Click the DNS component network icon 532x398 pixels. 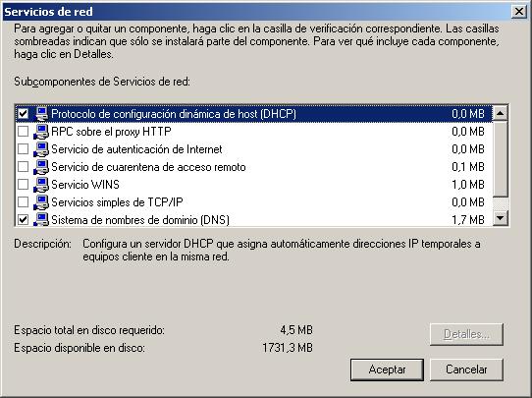pos(41,220)
